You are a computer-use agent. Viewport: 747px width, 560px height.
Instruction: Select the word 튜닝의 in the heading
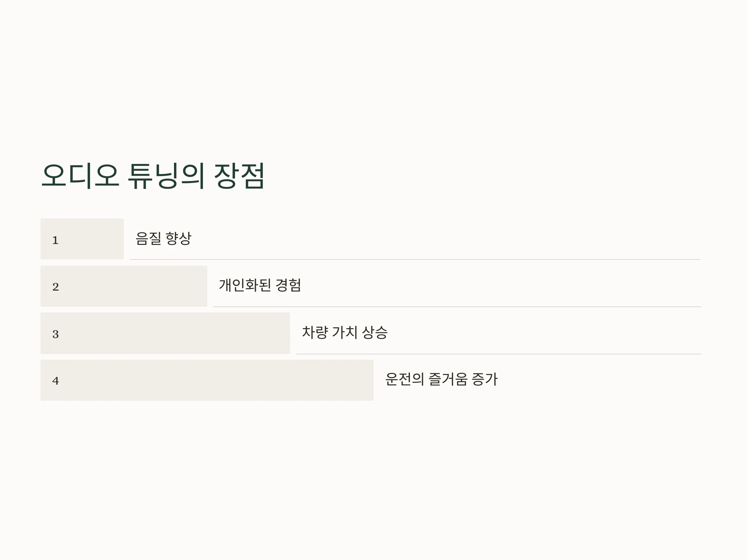point(166,175)
